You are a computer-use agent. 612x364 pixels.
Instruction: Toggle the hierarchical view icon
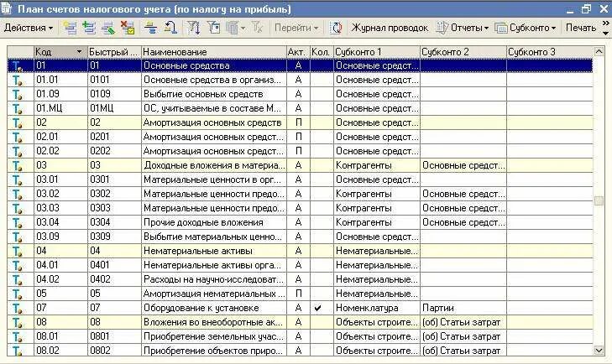pyautogui.click(x=150, y=28)
